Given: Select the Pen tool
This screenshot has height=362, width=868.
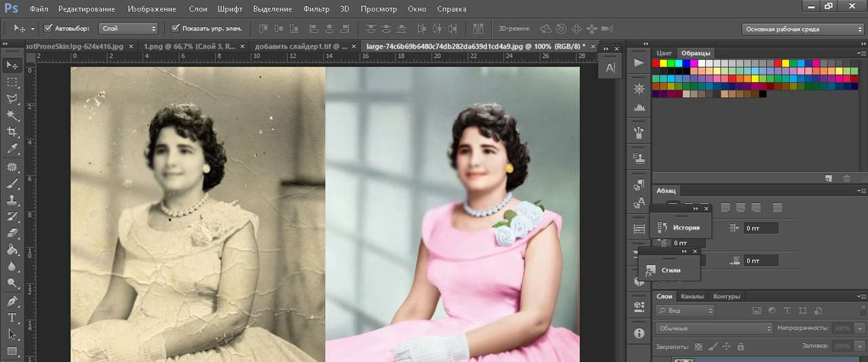Looking at the screenshot, I should (12, 302).
